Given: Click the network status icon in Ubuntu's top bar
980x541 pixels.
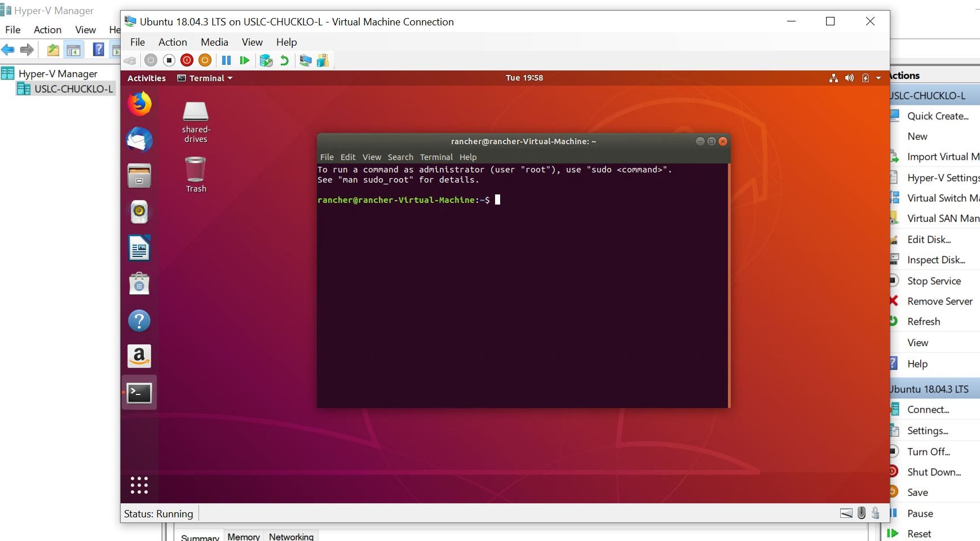Looking at the screenshot, I should tap(834, 78).
